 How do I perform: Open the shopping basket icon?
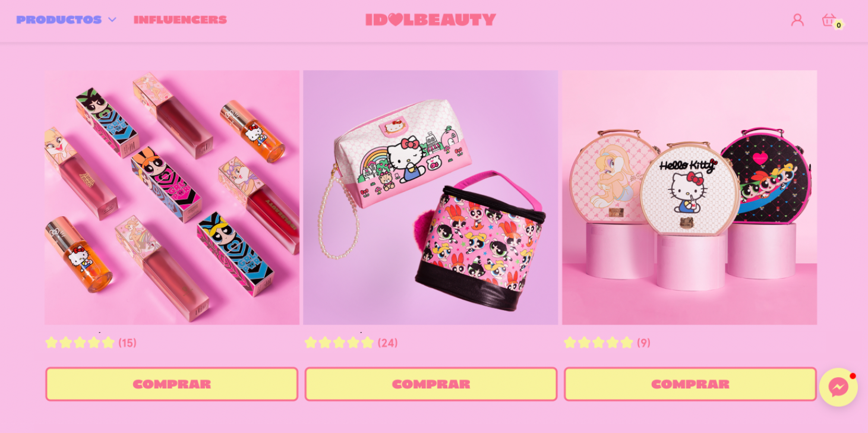coord(829,20)
